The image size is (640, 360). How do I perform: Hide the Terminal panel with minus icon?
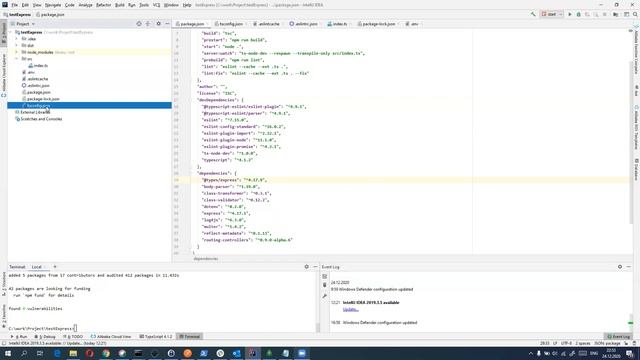click(x=315, y=267)
